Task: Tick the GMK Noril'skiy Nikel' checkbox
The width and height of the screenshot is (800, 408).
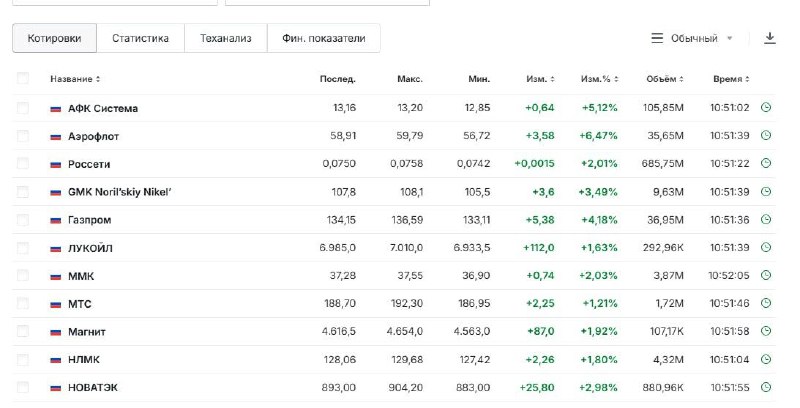Action: coord(23,192)
